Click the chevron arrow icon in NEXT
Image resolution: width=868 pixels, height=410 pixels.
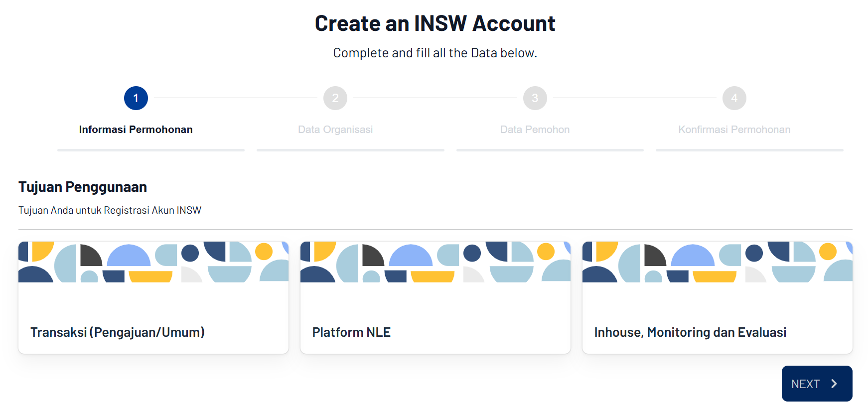coord(834,384)
